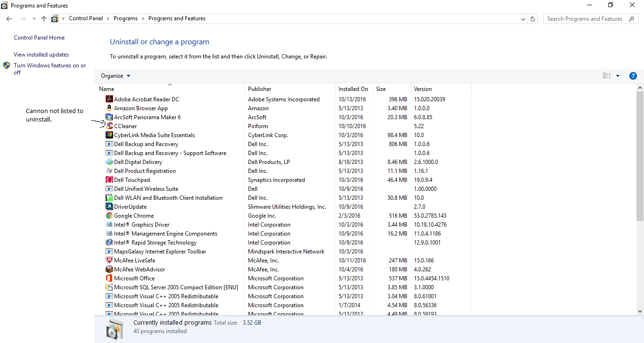Click the Intel Rapid Storage Technology icon
644x343 pixels.
[x=109, y=243]
